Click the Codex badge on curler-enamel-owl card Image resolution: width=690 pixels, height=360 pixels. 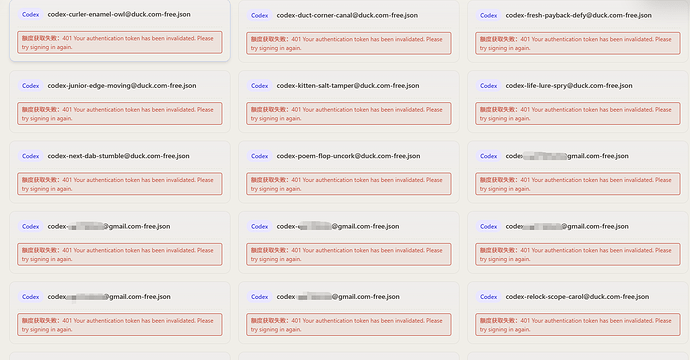tap(30, 15)
